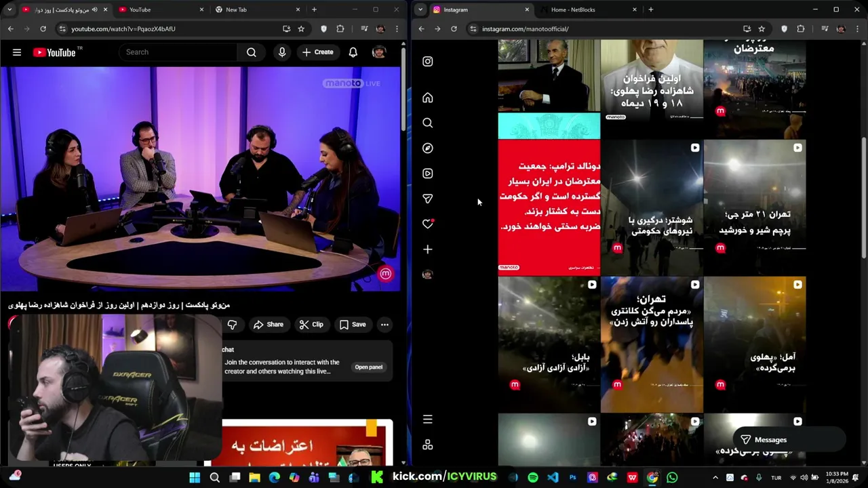Select the Instagram browser tab
The image size is (868, 488).
coord(481,9)
